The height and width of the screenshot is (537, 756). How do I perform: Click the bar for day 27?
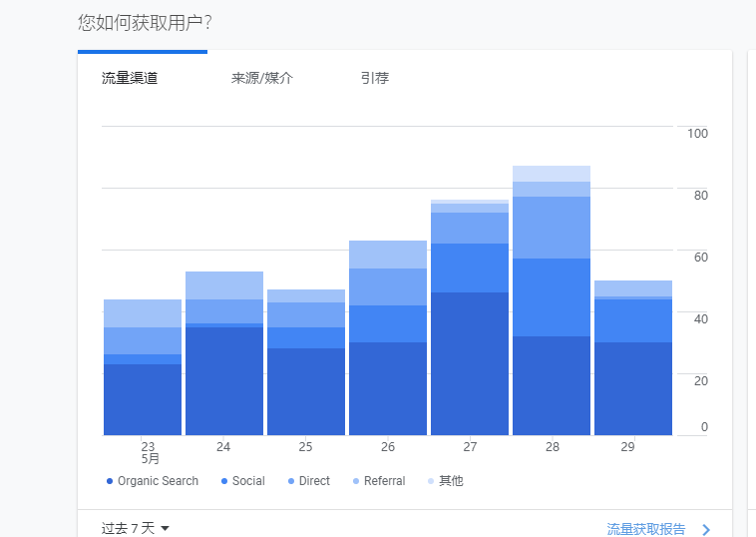(x=470, y=317)
